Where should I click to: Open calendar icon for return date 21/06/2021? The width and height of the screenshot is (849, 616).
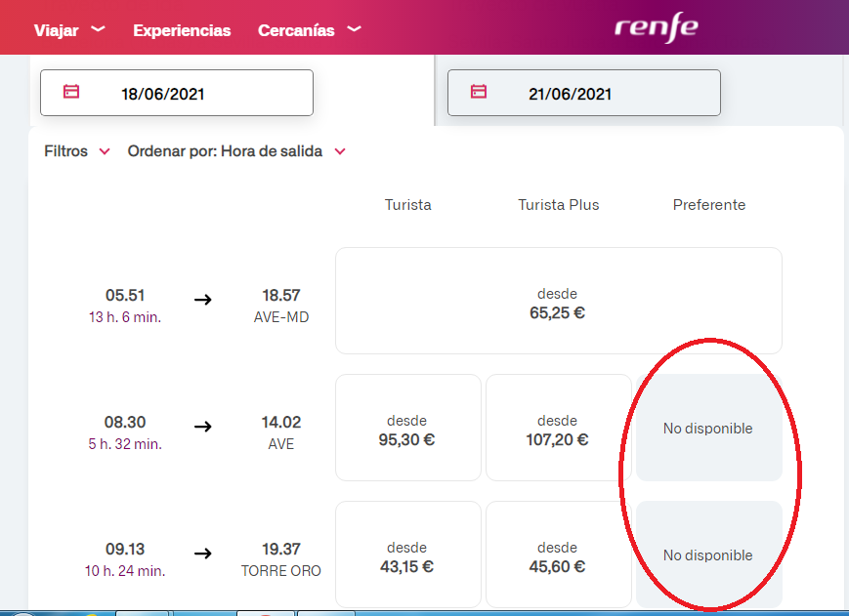tap(479, 92)
